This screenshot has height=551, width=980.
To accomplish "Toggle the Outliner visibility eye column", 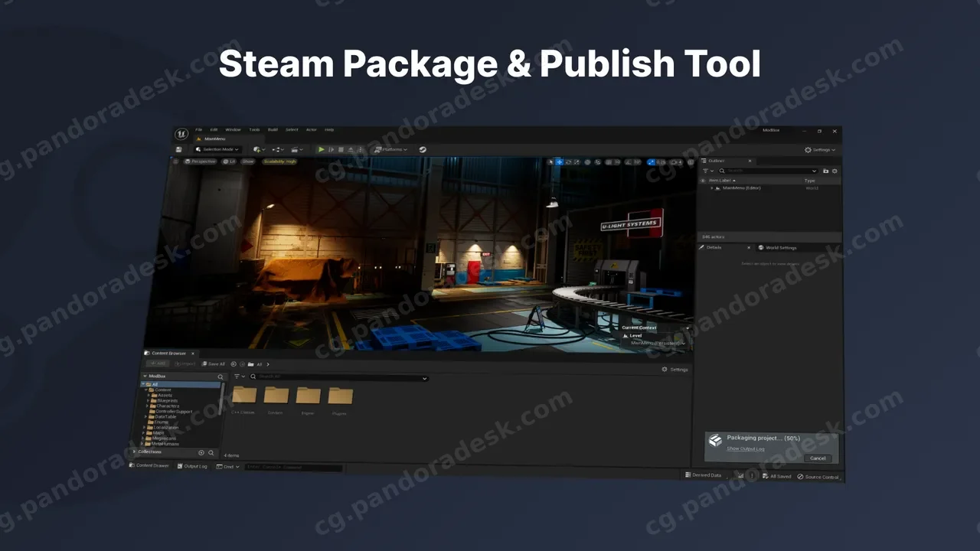I will 702,180.
